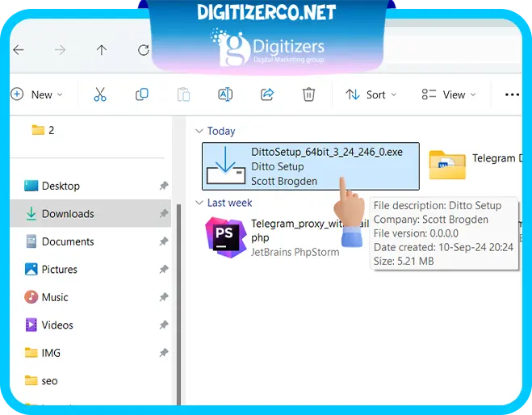Screen dimensions: 532x415
Task: Open the New item menu
Action: pyautogui.click(x=36, y=94)
